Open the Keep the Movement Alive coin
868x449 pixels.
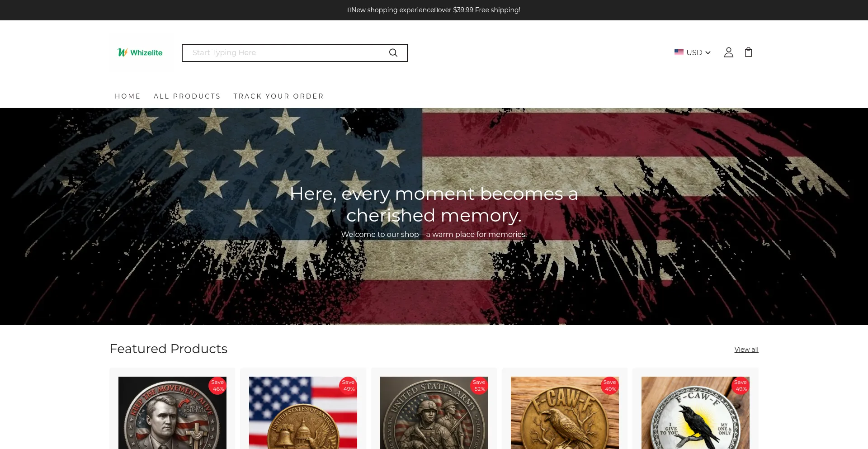172,413
